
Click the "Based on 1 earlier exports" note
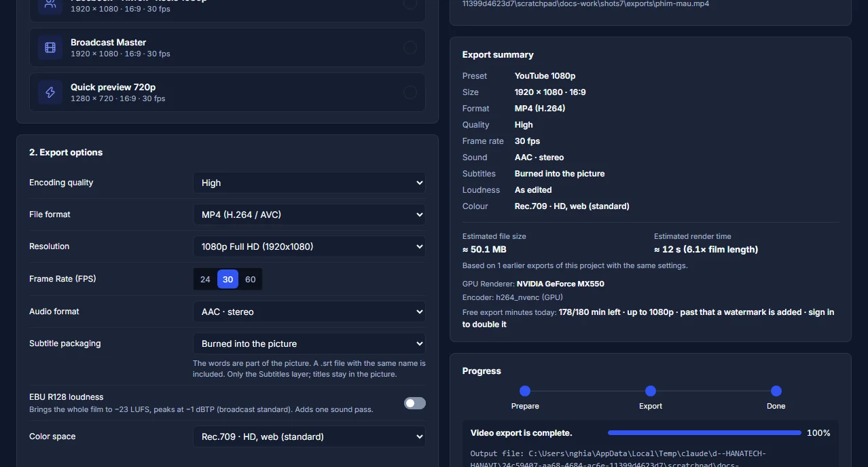[x=575, y=265]
